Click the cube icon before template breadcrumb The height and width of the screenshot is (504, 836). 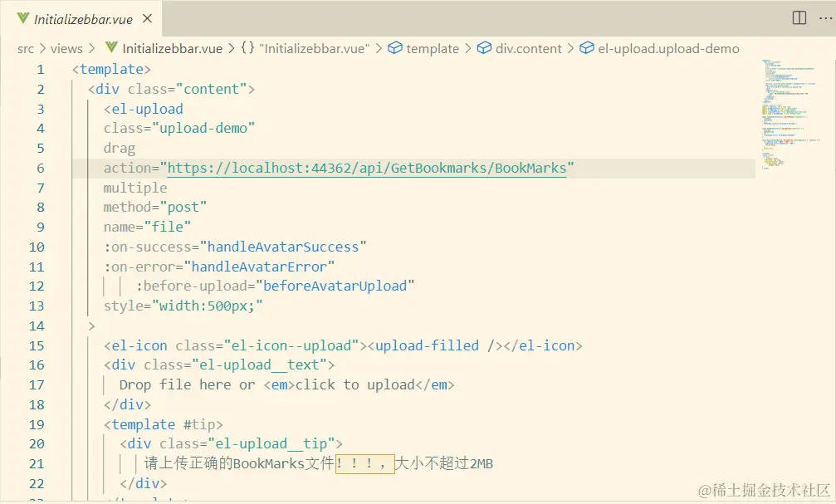(395, 48)
